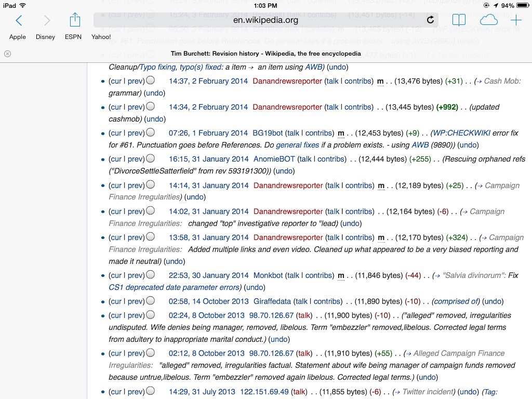The width and height of the screenshot is (532, 399).
Task: Tap the Safari back arrow
Action: pyautogui.click(x=19, y=20)
